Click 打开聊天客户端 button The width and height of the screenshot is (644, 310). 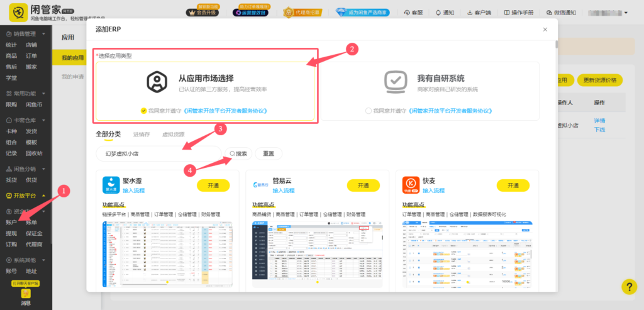(x=26, y=284)
